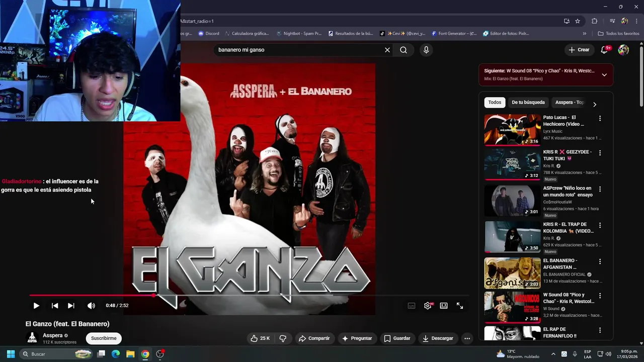Bookmark this page with star icon

point(578,21)
